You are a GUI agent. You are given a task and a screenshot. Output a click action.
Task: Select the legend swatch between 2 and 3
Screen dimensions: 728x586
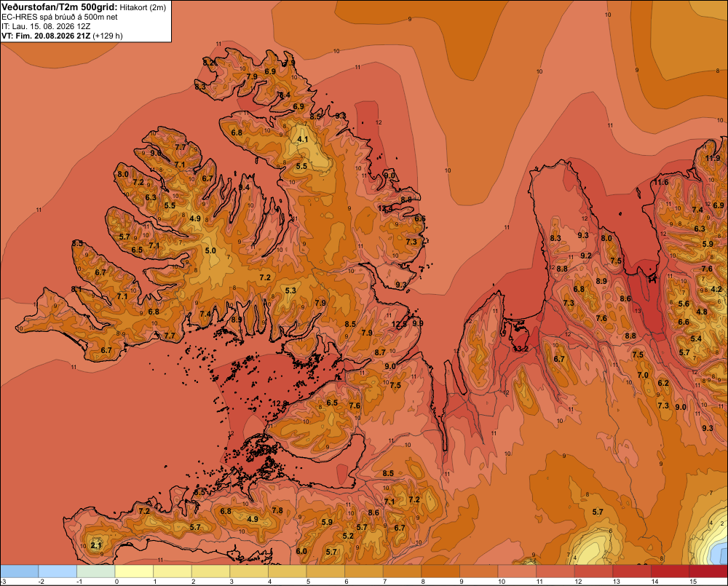(211, 571)
